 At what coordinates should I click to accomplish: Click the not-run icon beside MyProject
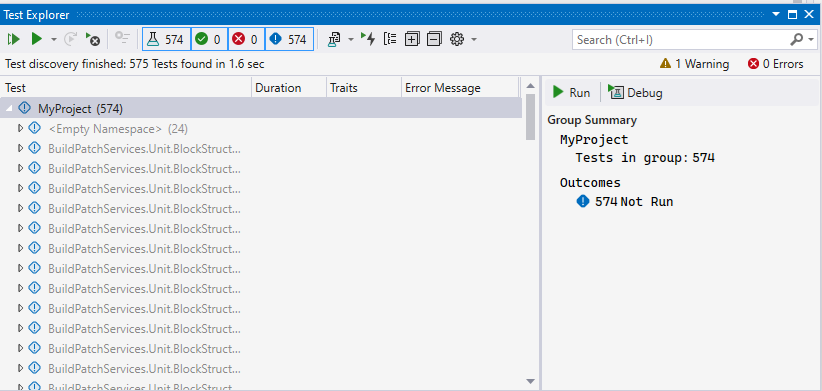(24, 108)
